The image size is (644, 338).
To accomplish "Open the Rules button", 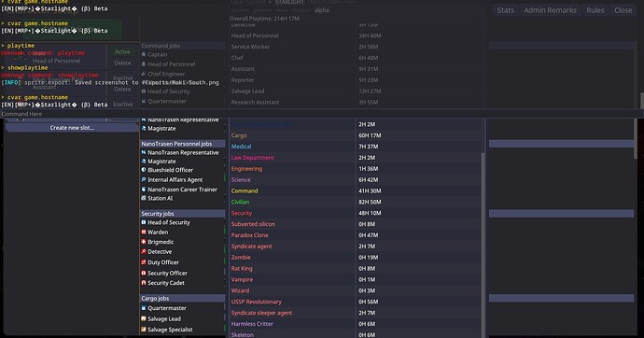I will coord(595,10).
